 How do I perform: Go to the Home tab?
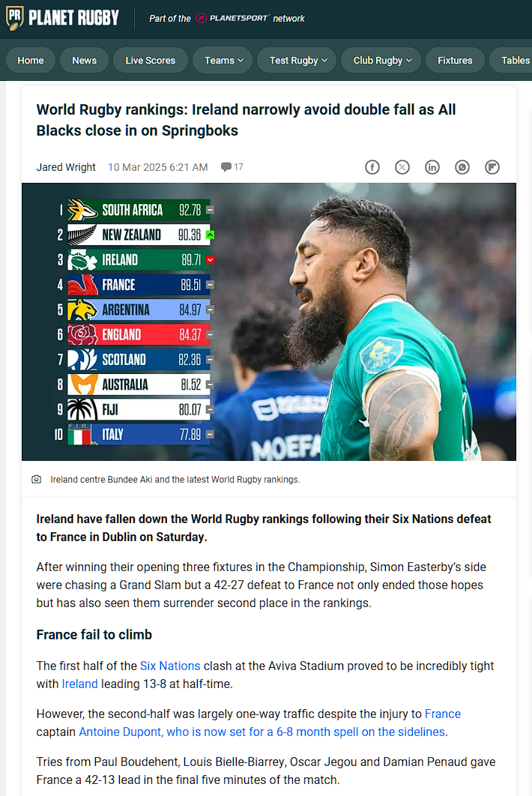pos(31,60)
